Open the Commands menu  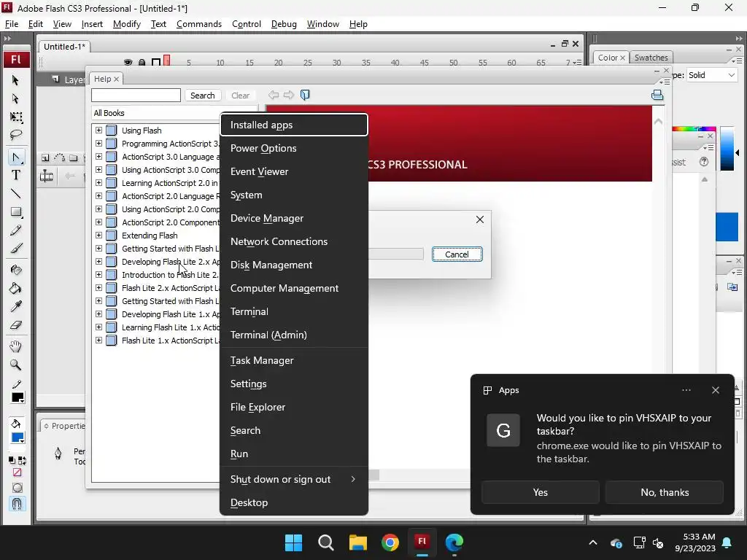coord(199,24)
